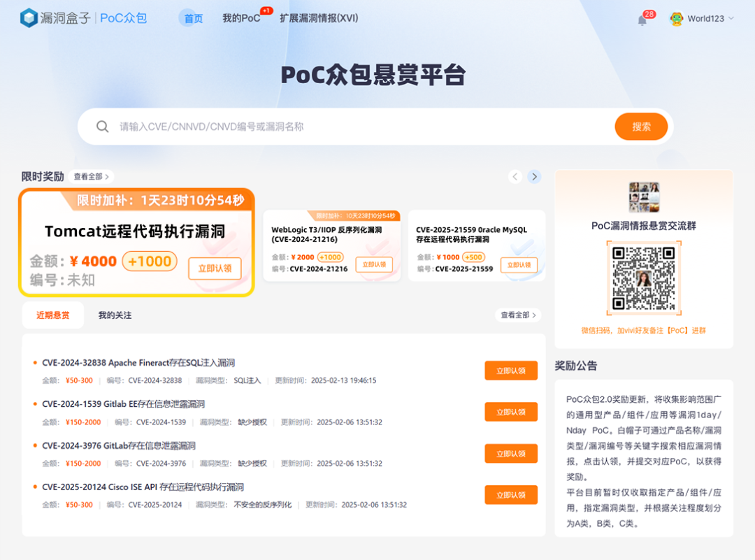Screen dimensions: 755x560
Task: Claim the WebLogic T3/IIOP bounty card
Action: click(374, 264)
